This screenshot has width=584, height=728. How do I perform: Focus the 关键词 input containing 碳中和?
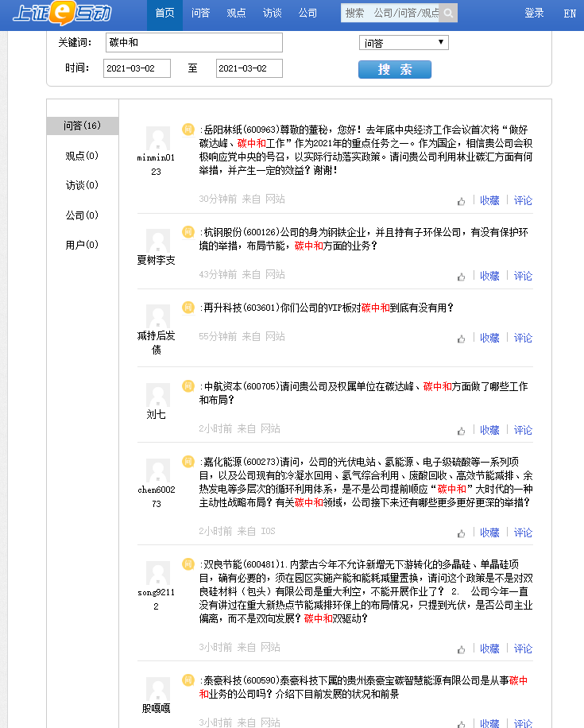click(194, 42)
